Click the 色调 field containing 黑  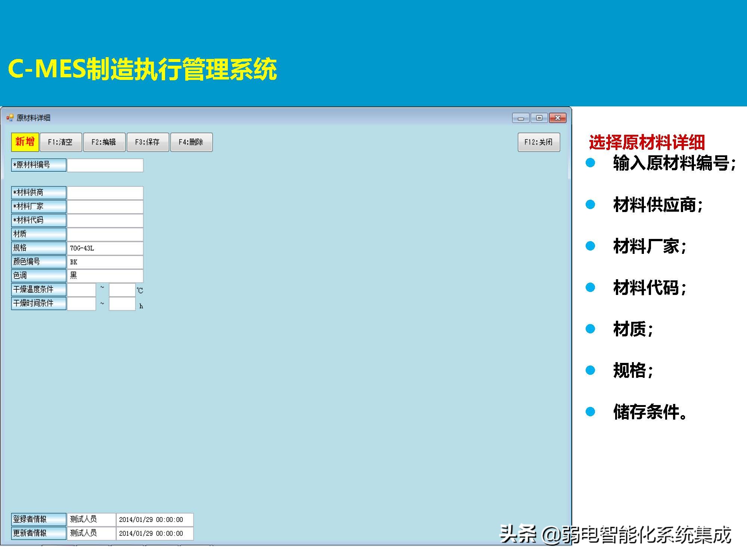105,276
